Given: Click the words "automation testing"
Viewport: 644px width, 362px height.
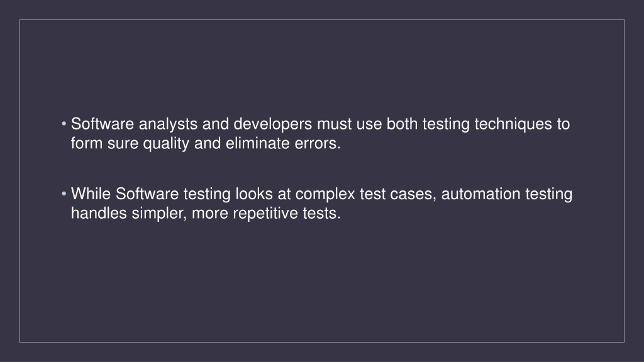Looking at the screenshot, I should click(x=507, y=194).
